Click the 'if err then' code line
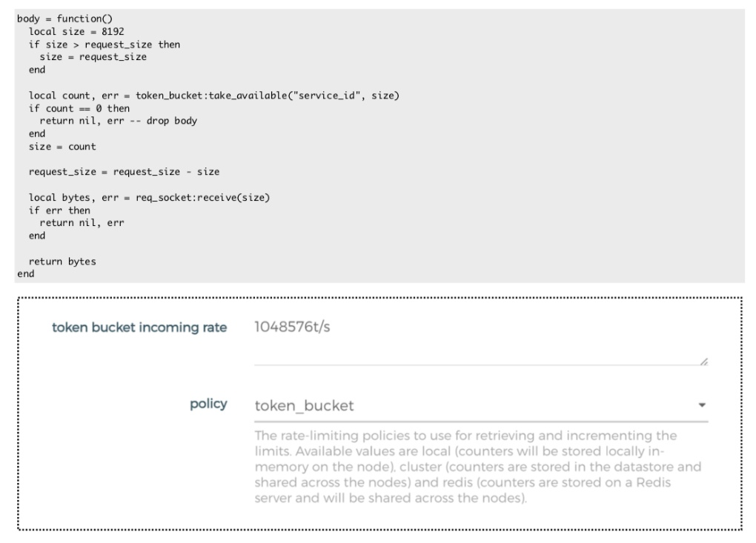Viewport: 756px width, 543px height. (59, 210)
